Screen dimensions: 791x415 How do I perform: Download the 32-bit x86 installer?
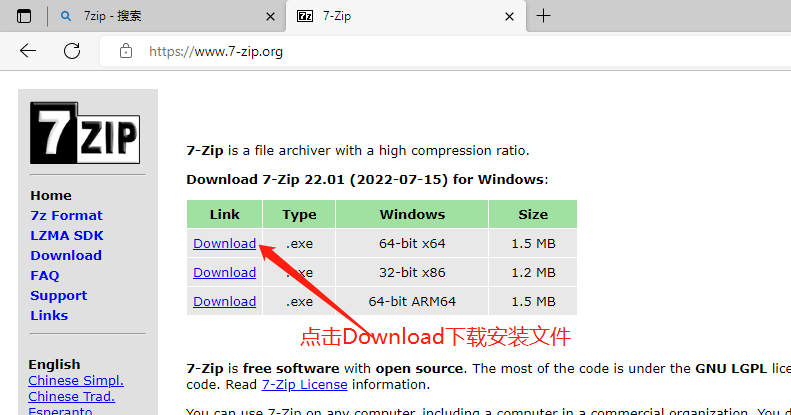coord(224,272)
